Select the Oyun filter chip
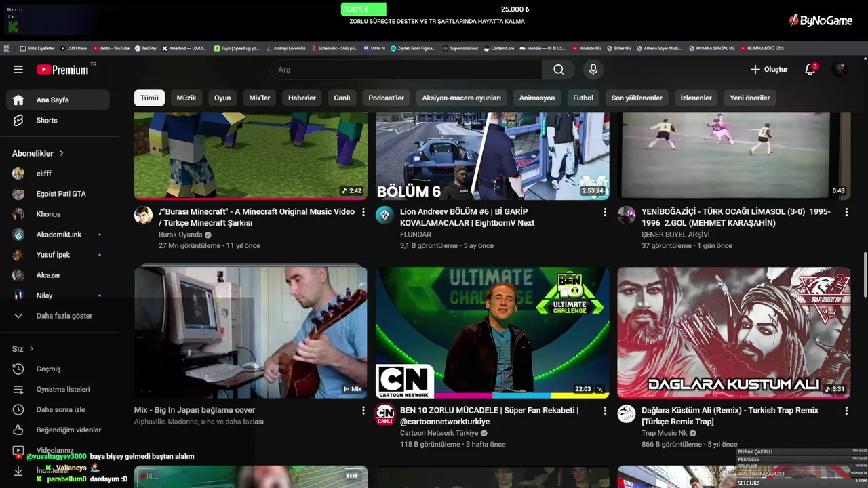The width and height of the screenshot is (868, 488). tap(222, 98)
